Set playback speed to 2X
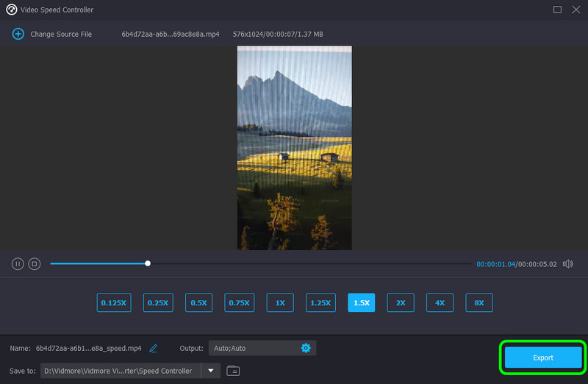The image size is (588, 384). [x=401, y=302]
